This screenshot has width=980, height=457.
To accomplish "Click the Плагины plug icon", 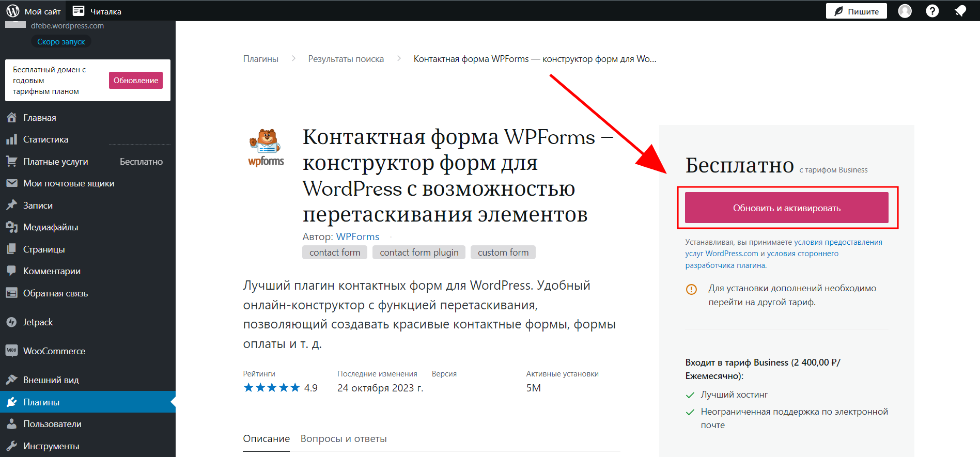I will click(x=11, y=402).
